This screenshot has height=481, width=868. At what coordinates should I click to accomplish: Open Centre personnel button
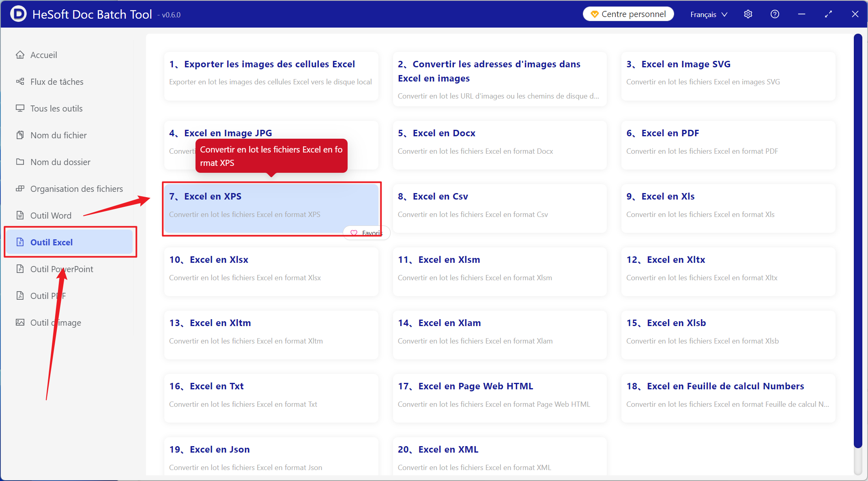point(628,14)
